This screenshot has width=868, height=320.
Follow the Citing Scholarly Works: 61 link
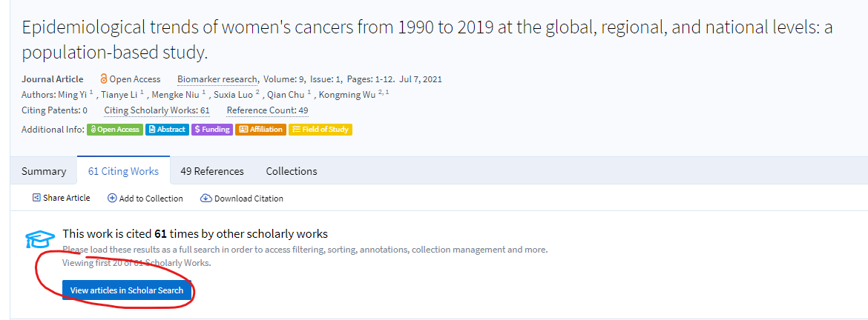click(x=157, y=110)
